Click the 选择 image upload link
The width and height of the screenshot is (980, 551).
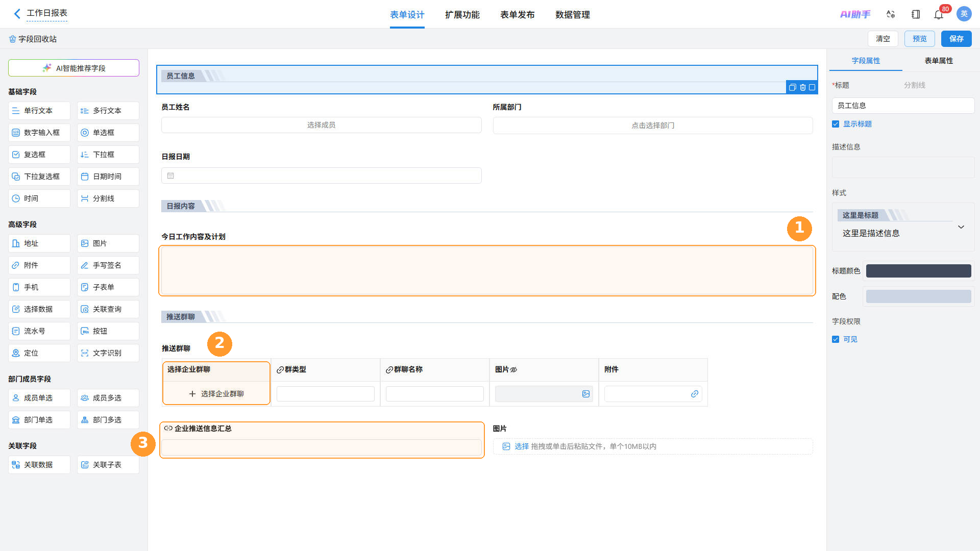(521, 446)
